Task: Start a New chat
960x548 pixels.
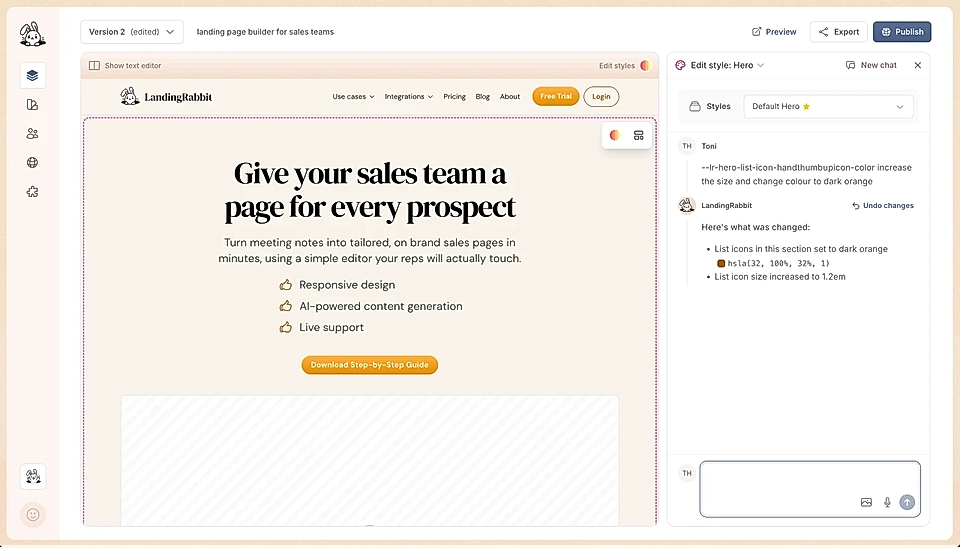Action: (x=871, y=65)
